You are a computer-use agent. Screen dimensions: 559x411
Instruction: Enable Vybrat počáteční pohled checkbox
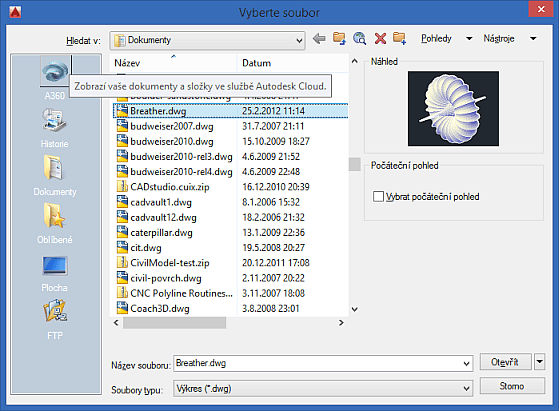378,196
